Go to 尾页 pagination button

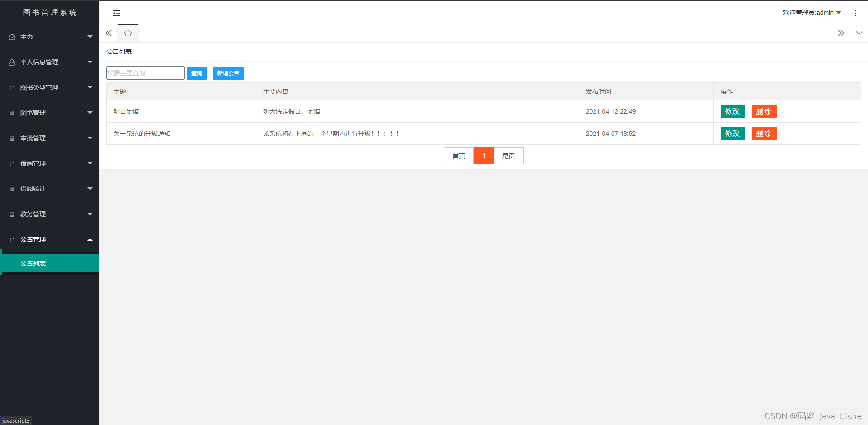coord(509,156)
